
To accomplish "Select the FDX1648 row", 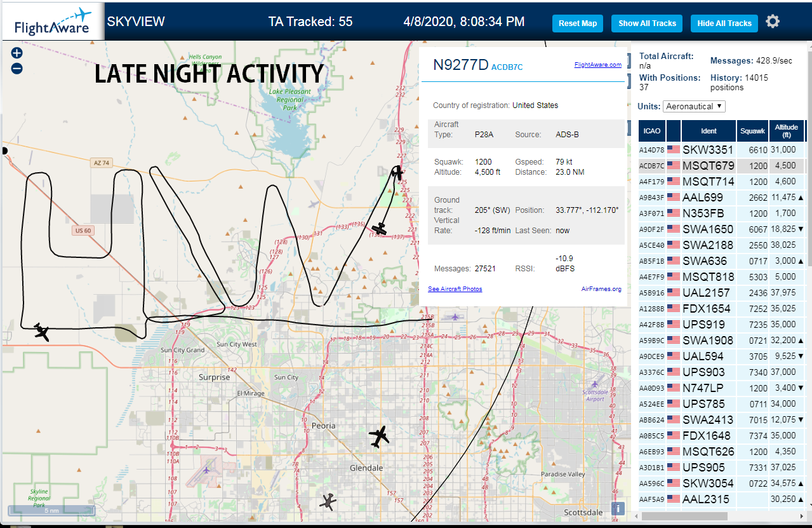I will [722, 436].
